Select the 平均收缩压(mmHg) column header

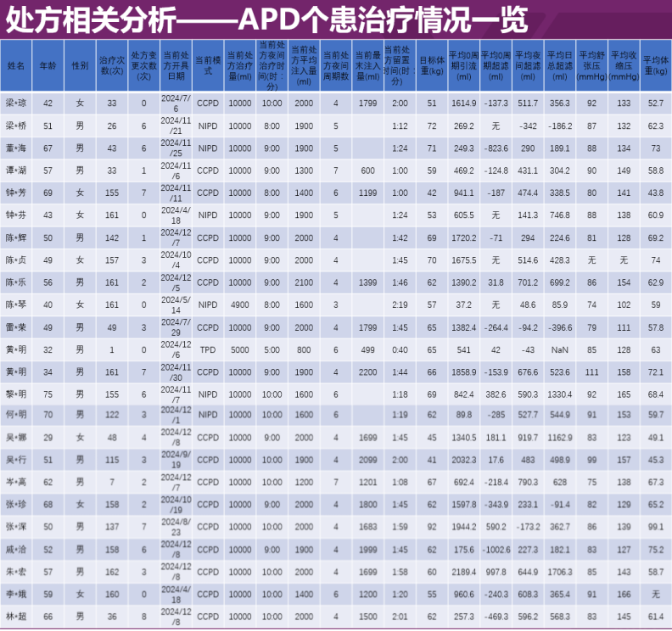[624, 65]
